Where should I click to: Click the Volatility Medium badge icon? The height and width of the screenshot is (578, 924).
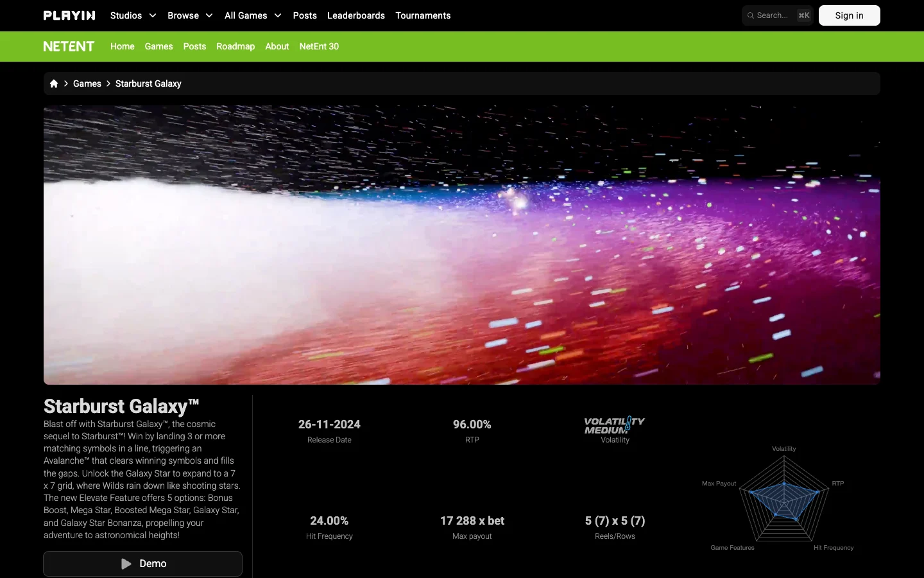[615, 425]
